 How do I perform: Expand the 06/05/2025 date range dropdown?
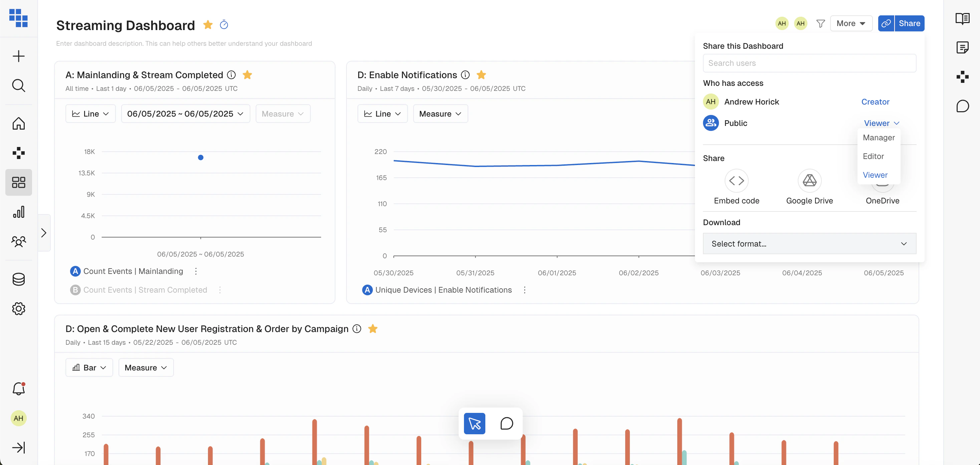coord(185,114)
